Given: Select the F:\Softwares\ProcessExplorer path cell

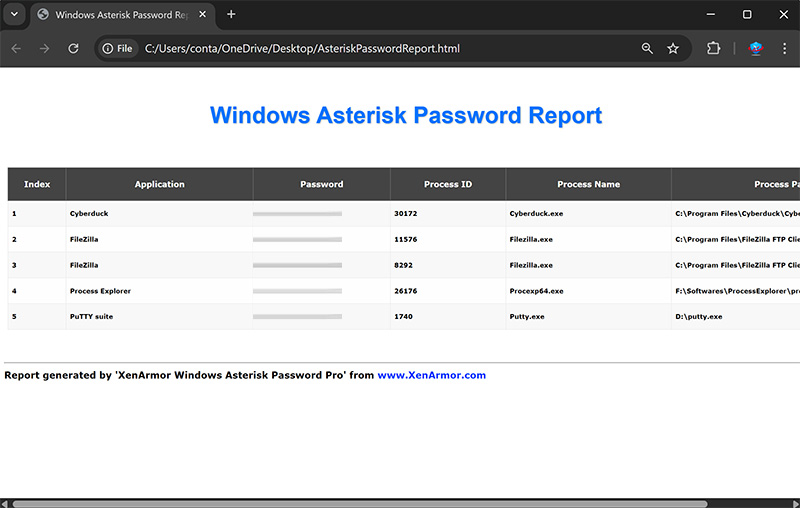Looking at the screenshot, I should [736, 291].
